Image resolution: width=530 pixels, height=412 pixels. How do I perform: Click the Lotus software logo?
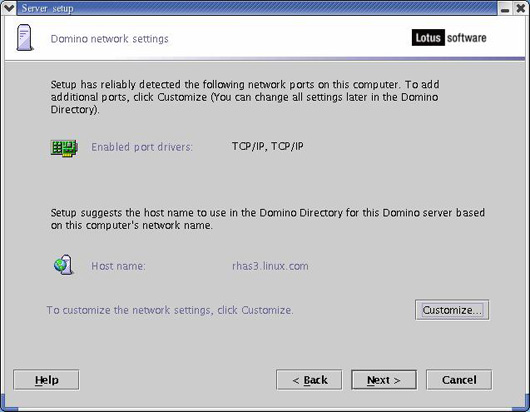(x=449, y=38)
